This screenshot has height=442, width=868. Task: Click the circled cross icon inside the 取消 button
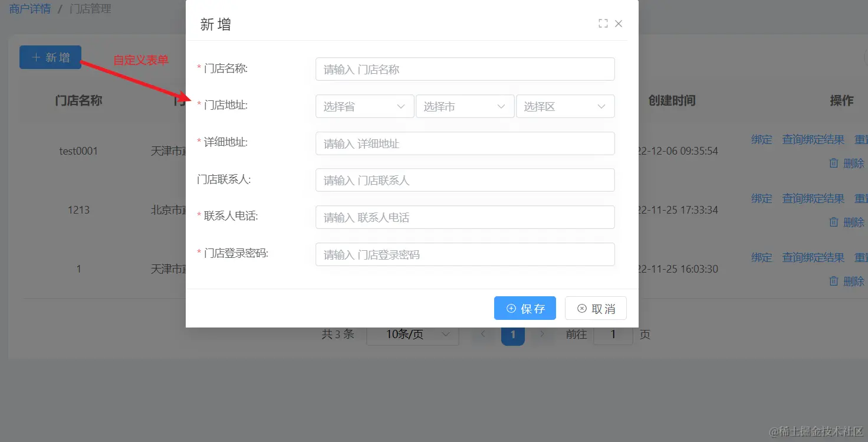582,307
